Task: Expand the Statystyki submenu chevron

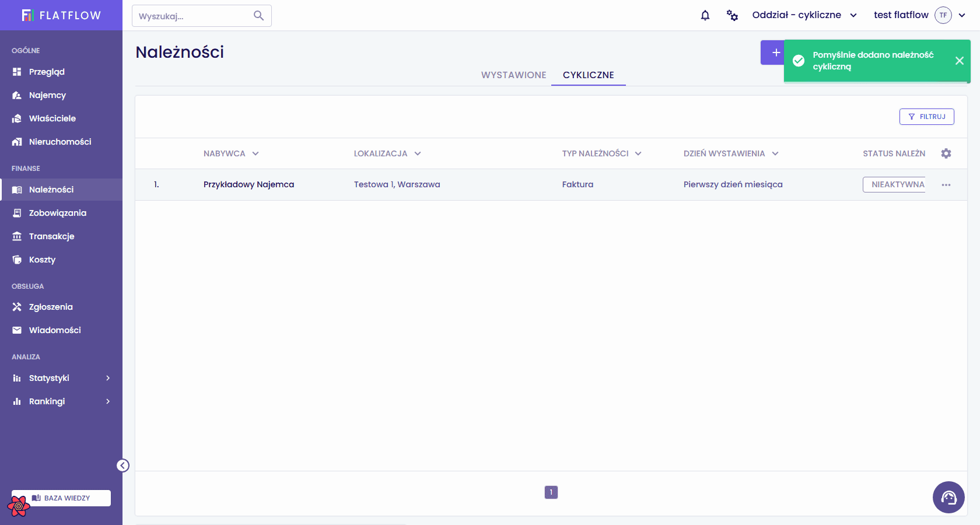Action: click(x=108, y=378)
